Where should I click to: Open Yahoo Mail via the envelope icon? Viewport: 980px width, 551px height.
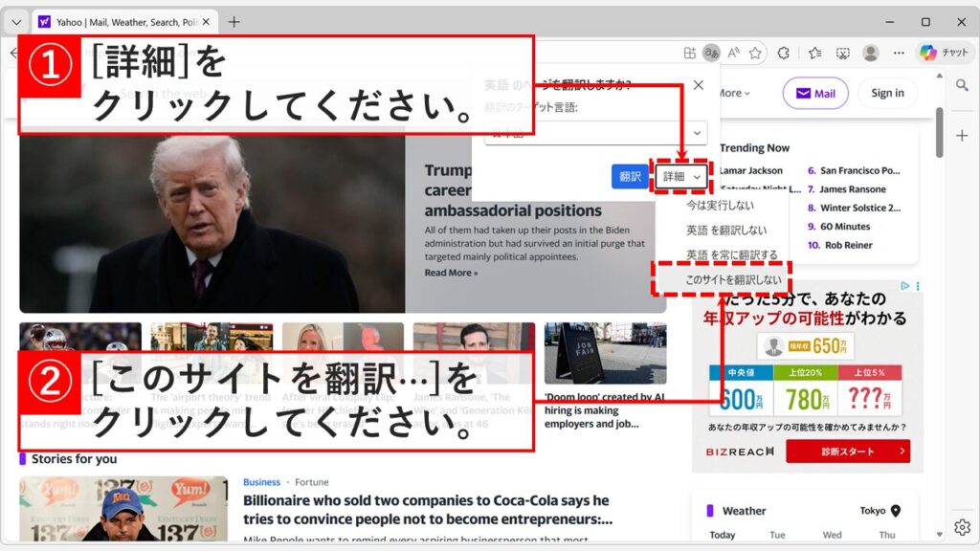pyautogui.click(x=814, y=93)
